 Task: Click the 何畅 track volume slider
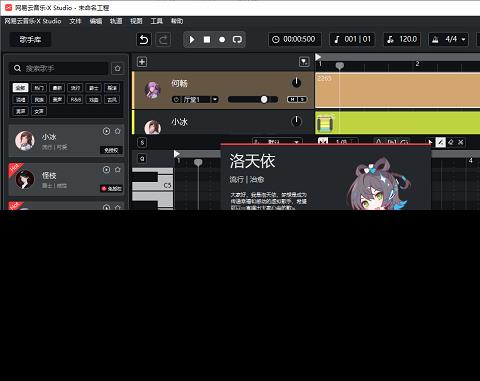pos(253,99)
